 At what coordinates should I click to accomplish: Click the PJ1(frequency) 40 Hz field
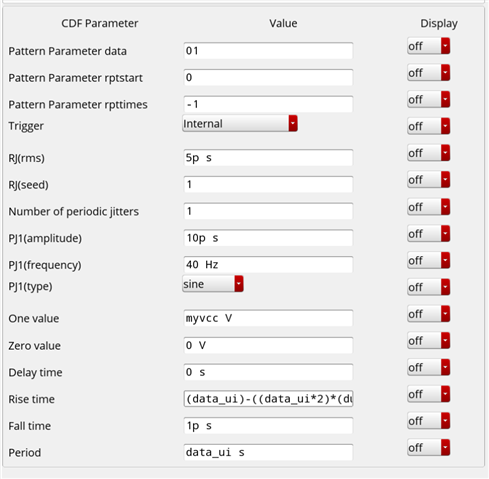[x=268, y=265]
